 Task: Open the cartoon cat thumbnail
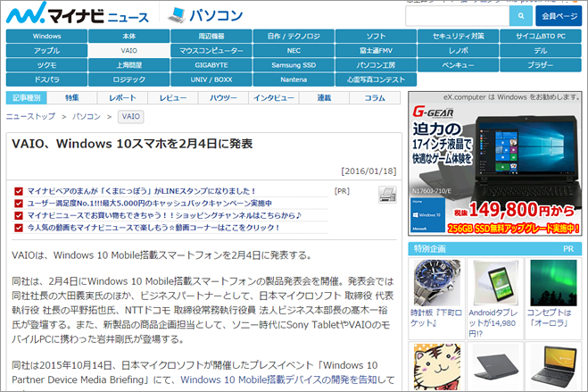(x=437, y=366)
